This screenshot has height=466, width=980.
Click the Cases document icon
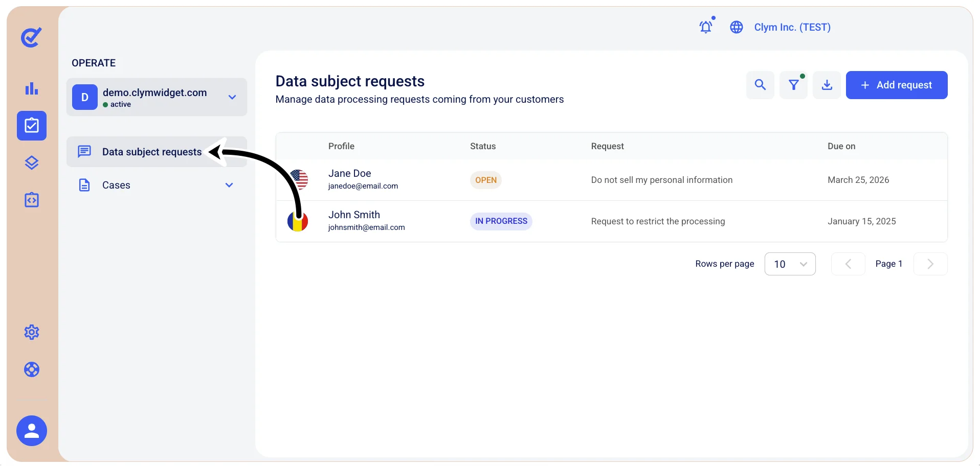click(84, 185)
